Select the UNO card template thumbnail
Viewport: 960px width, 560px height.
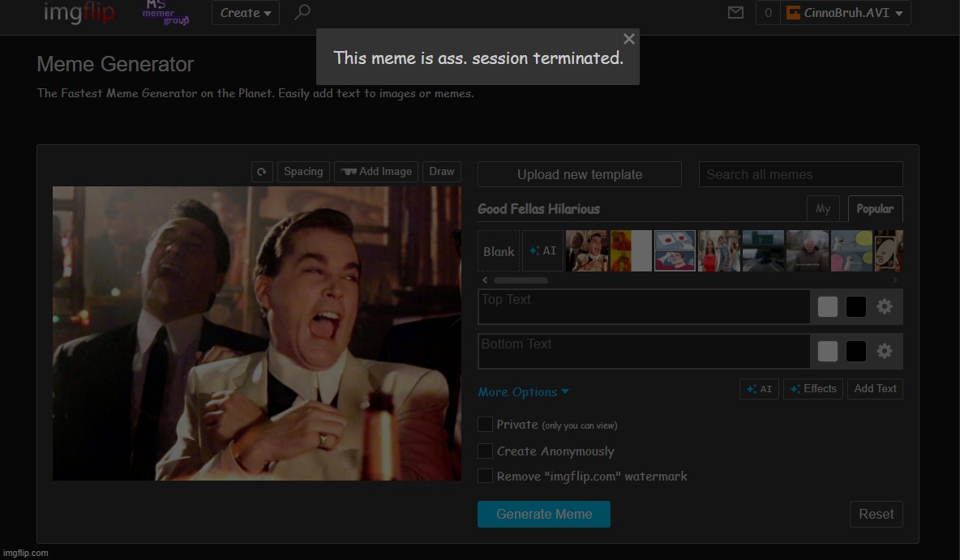[889, 251]
